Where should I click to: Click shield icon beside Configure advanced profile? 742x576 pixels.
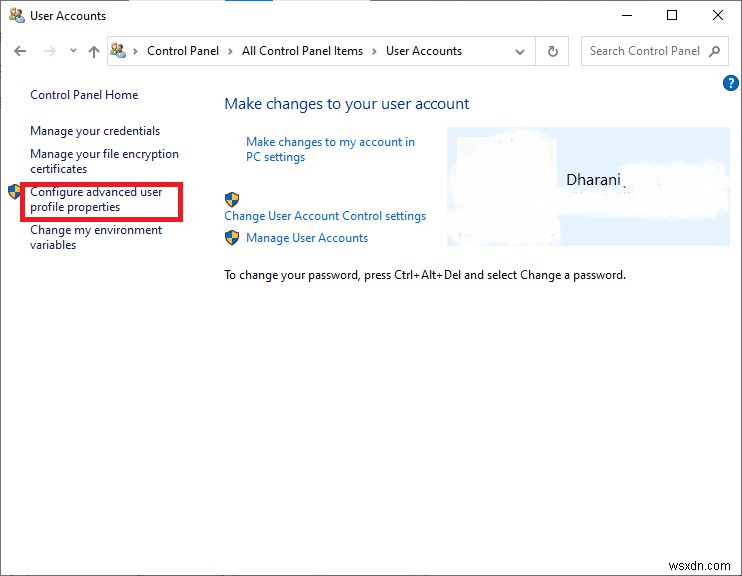tap(15, 192)
